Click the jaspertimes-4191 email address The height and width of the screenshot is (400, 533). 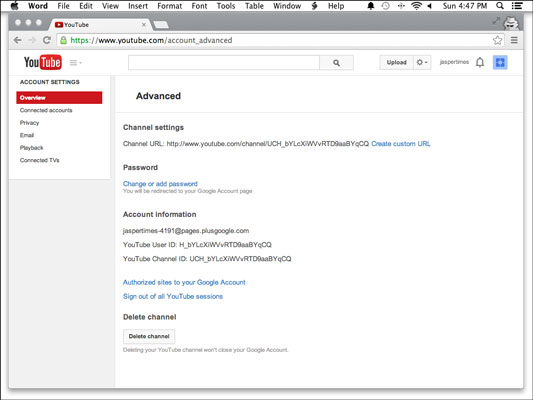(x=186, y=231)
